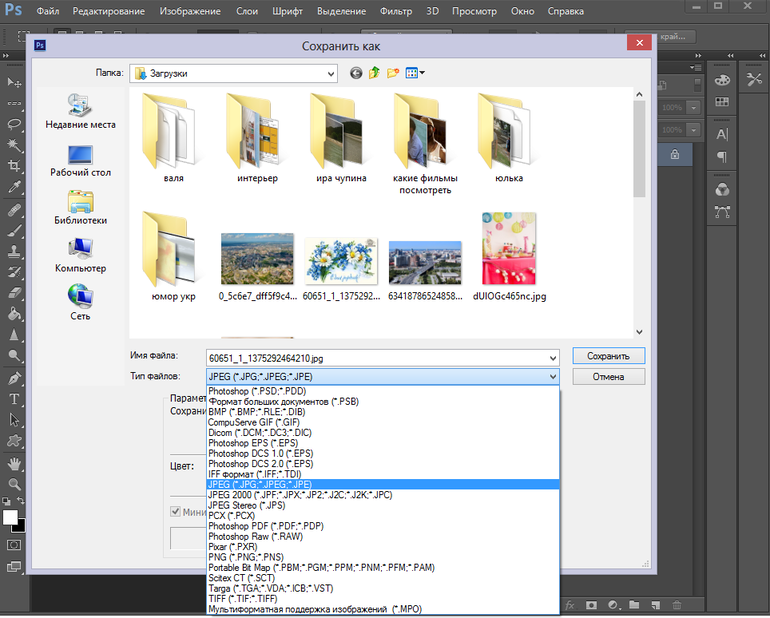Click the Сохранить button

point(608,356)
